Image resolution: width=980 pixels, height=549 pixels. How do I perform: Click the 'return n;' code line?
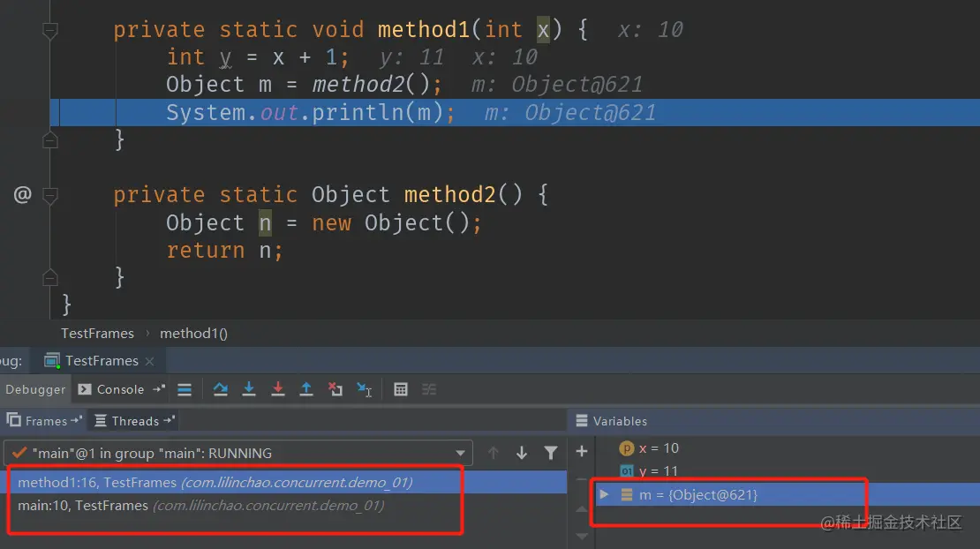pyautogui.click(x=224, y=251)
